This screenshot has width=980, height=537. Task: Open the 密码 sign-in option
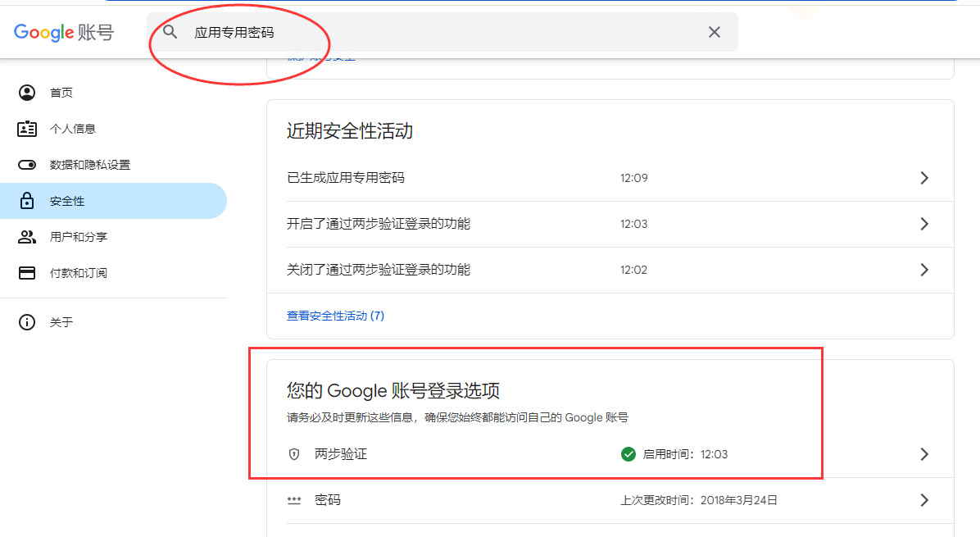[x=610, y=500]
